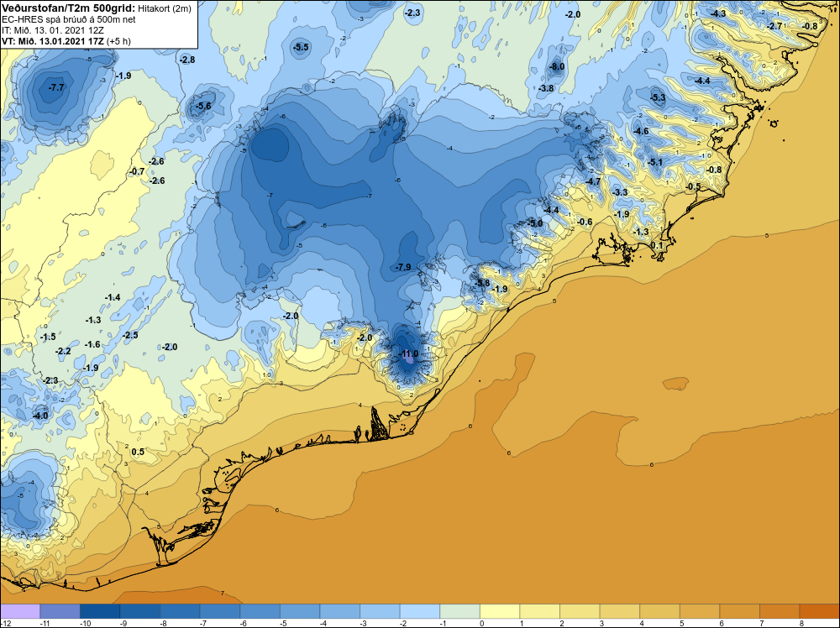The image size is (840, 628).
Task: Click the '-0.6' temperature label
Action: (x=585, y=222)
